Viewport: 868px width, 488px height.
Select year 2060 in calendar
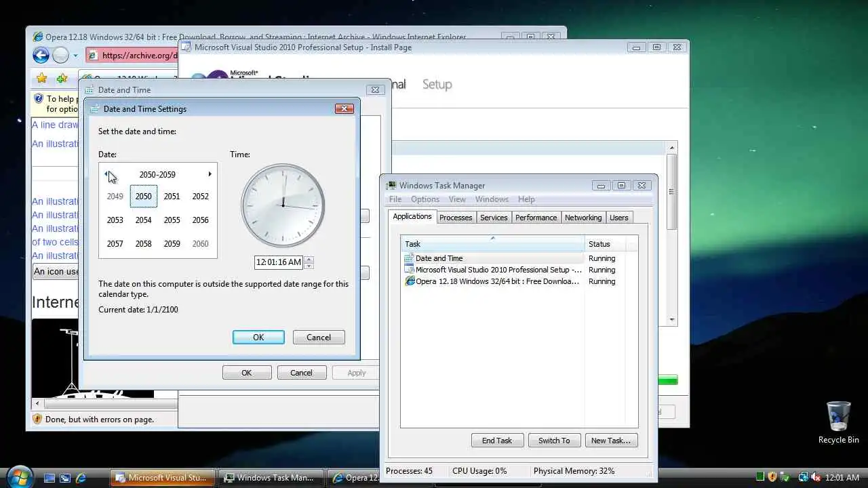coord(201,244)
